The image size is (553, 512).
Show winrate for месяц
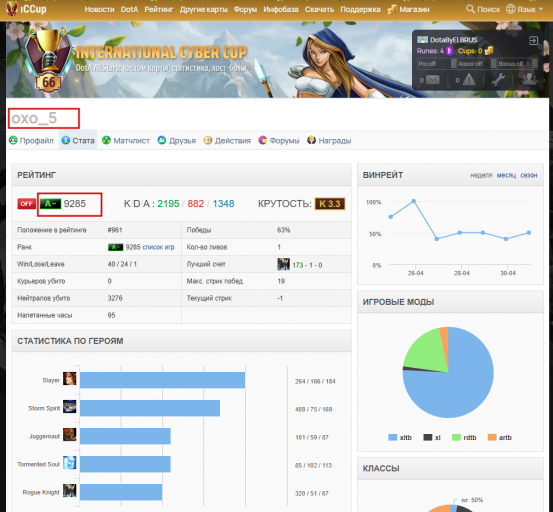tap(506, 175)
